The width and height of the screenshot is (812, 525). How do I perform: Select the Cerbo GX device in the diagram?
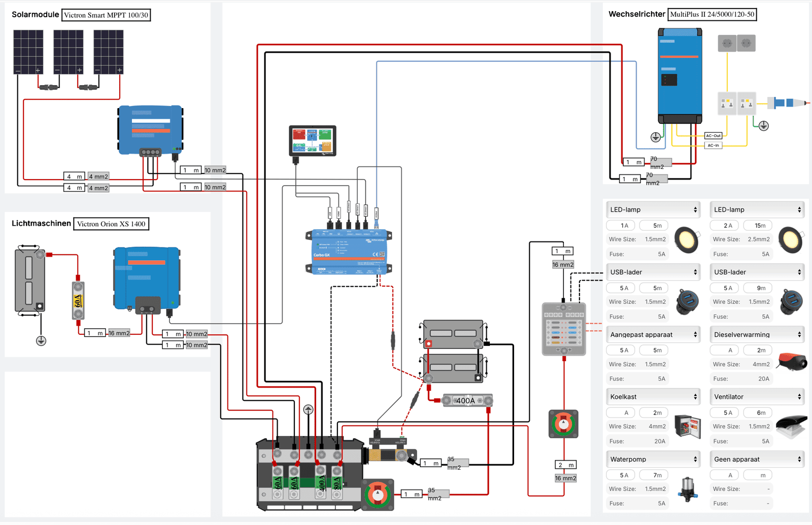[x=348, y=251]
